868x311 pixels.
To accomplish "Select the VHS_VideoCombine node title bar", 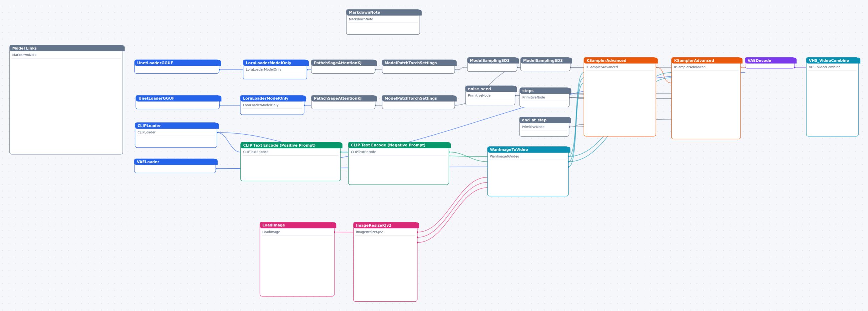I will (833, 61).
